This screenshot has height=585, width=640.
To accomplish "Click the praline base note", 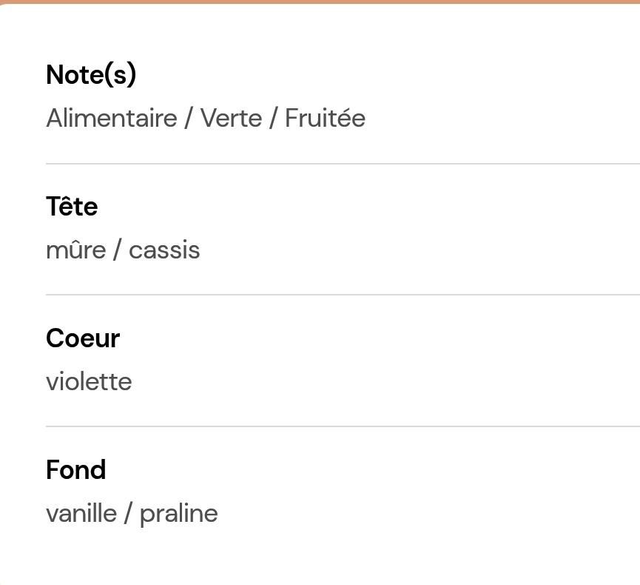I will pyautogui.click(x=179, y=514).
